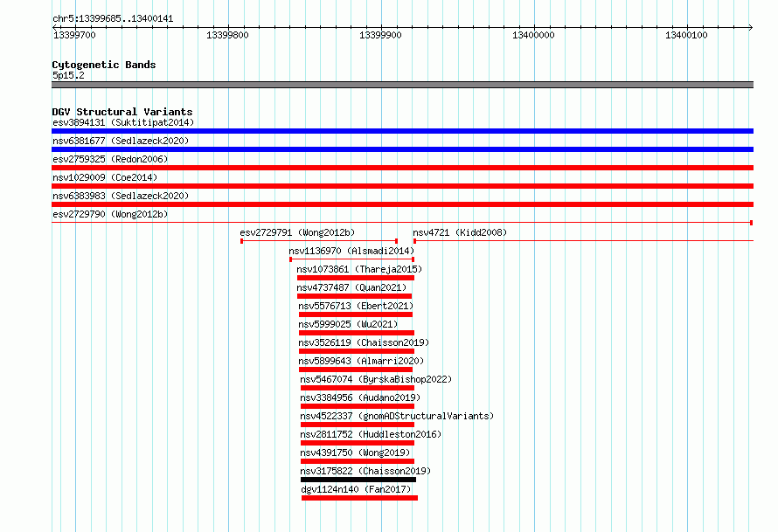The image size is (778, 532).
Task: Click the red bar under nsv3384956
Action: point(358,406)
